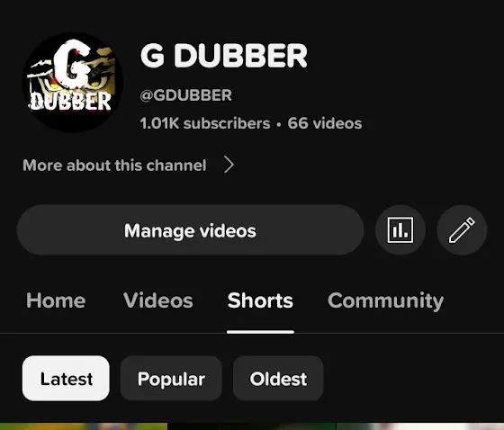
Task: Click the @GDUBBER handle text
Action: pyautogui.click(x=185, y=95)
